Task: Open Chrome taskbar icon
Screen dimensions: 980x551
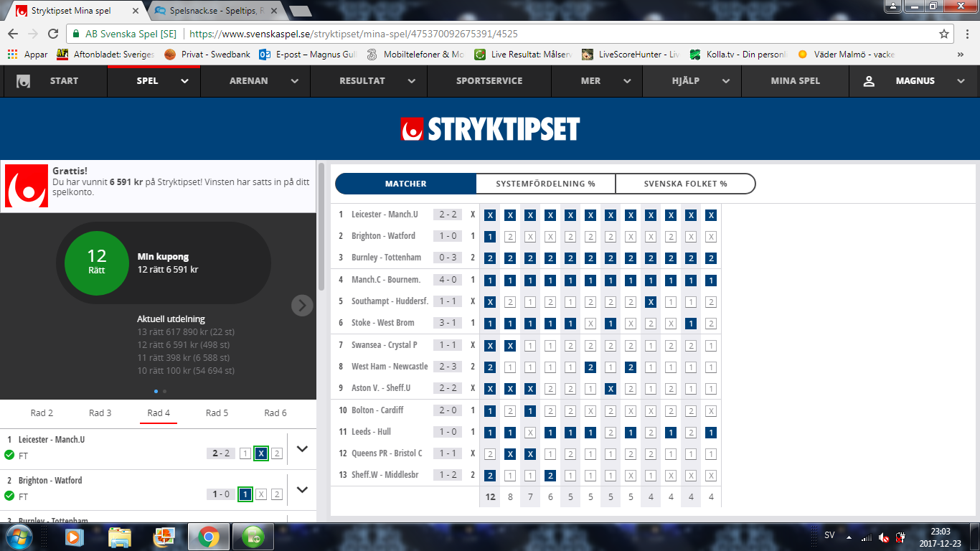Action: [209, 537]
